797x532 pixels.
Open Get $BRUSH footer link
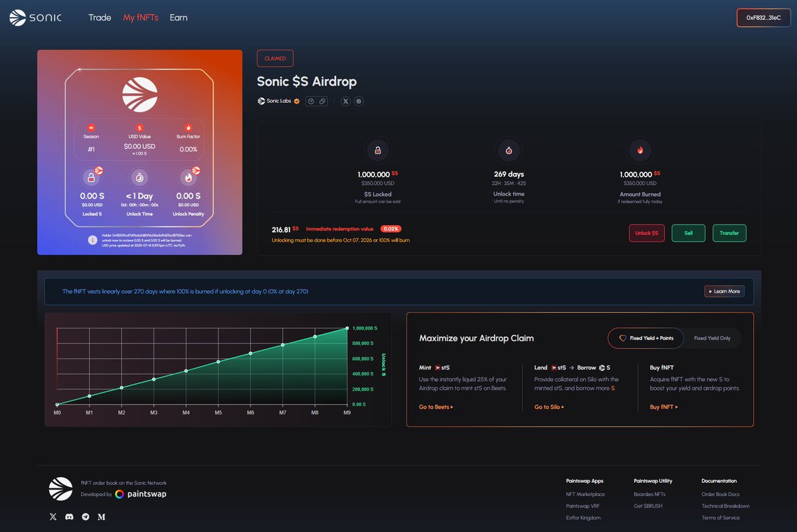pos(648,506)
